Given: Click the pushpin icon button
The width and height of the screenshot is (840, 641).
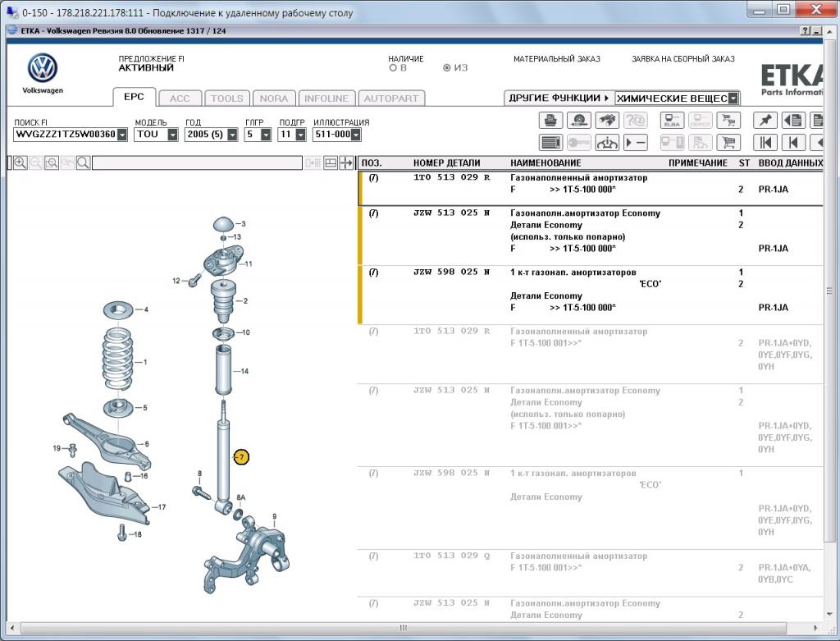Looking at the screenshot, I should (765, 120).
